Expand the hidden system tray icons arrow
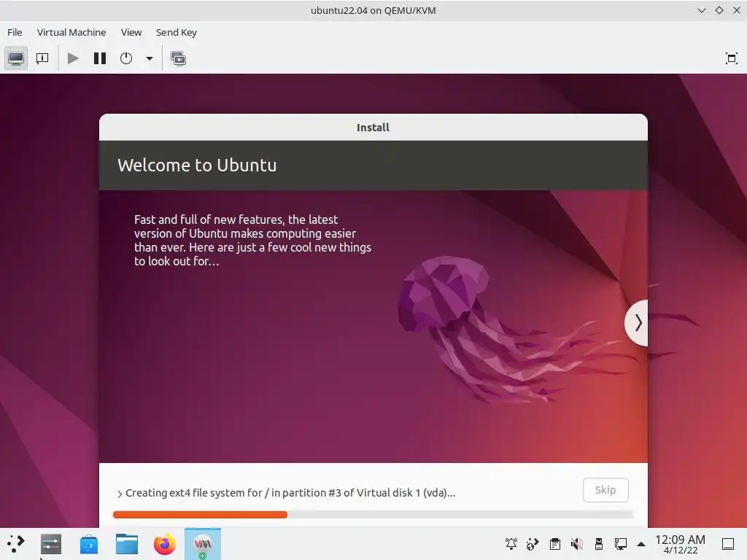 click(x=641, y=544)
